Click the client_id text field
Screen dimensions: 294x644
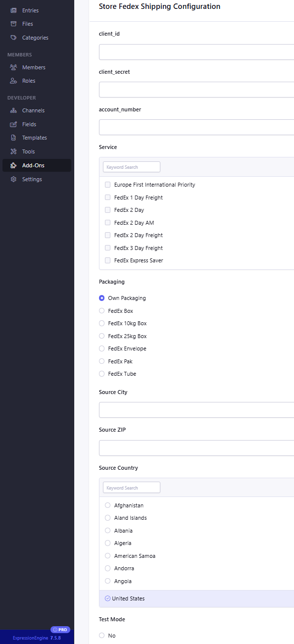[x=196, y=52]
